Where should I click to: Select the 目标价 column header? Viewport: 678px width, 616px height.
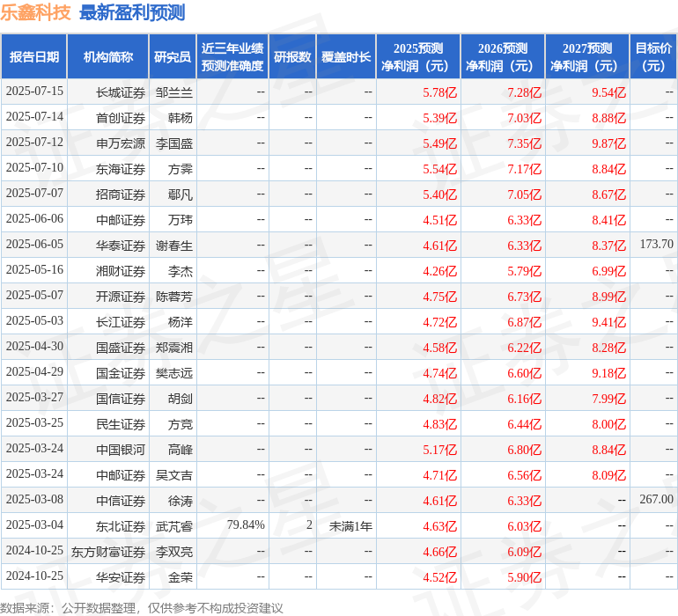[x=653, y=56]
